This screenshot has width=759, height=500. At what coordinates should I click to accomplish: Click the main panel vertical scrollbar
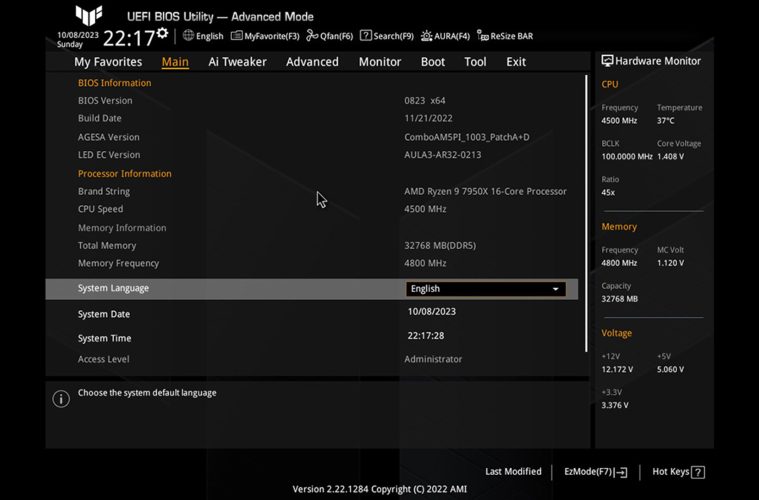pyautogui.click(x=586, y=213)
